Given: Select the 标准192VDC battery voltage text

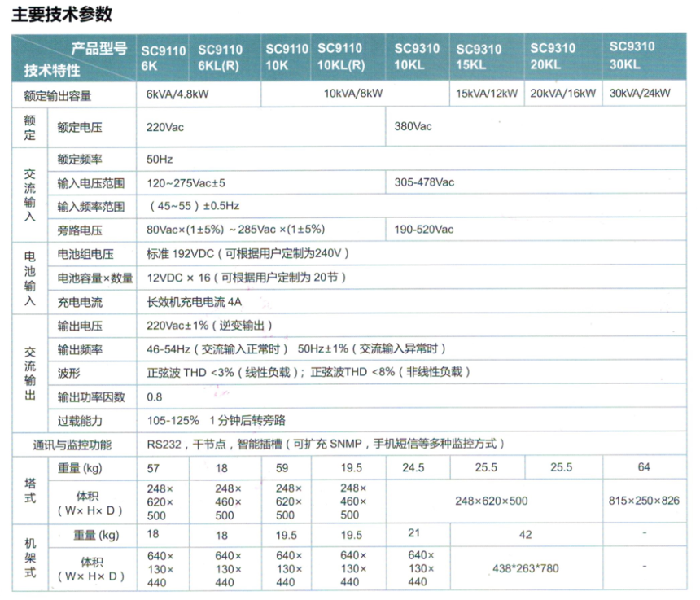Looking at the screenshot, I should 247,253.
